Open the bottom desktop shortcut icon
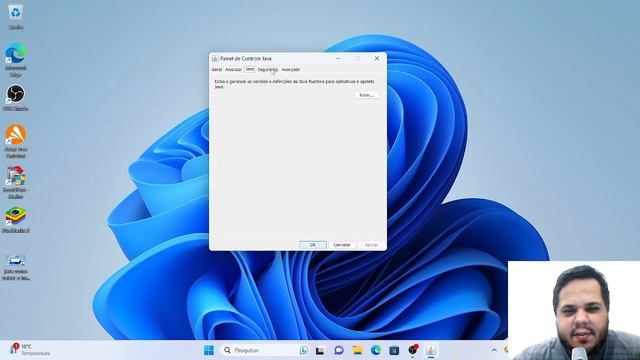The height and width of the screenshot is (360, 640). (16, 267)
